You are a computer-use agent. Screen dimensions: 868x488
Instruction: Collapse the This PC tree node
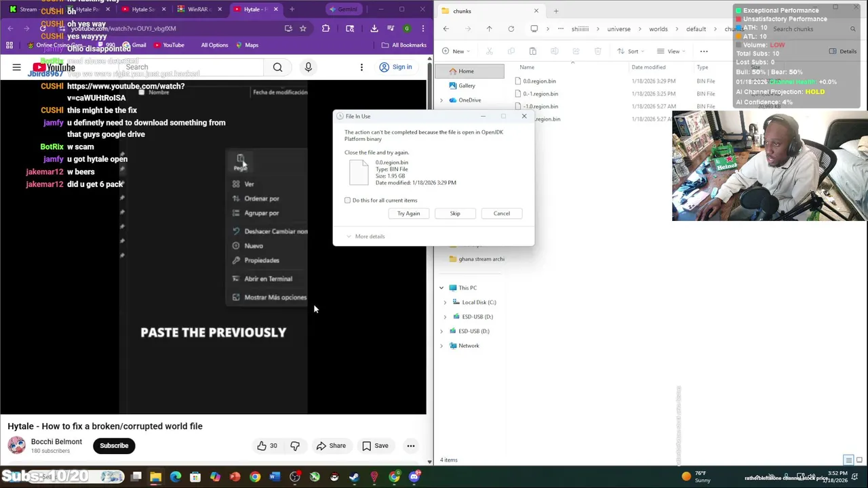coord(441,288)
